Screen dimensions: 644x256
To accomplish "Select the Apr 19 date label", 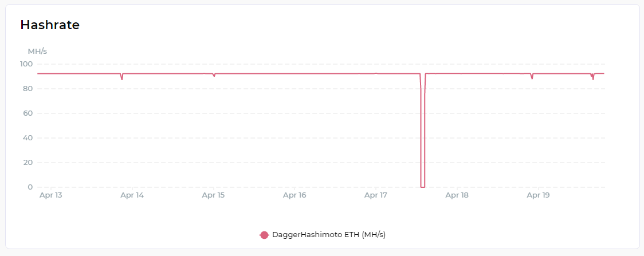I will click(538, 195).
